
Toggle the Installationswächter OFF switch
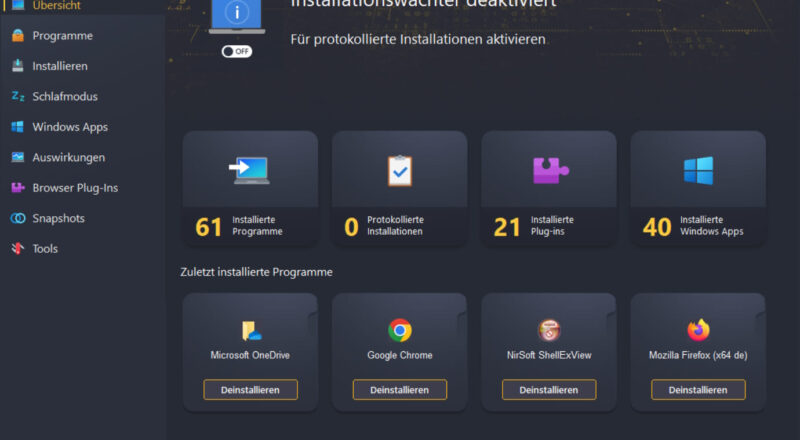(x=237, y=52)
